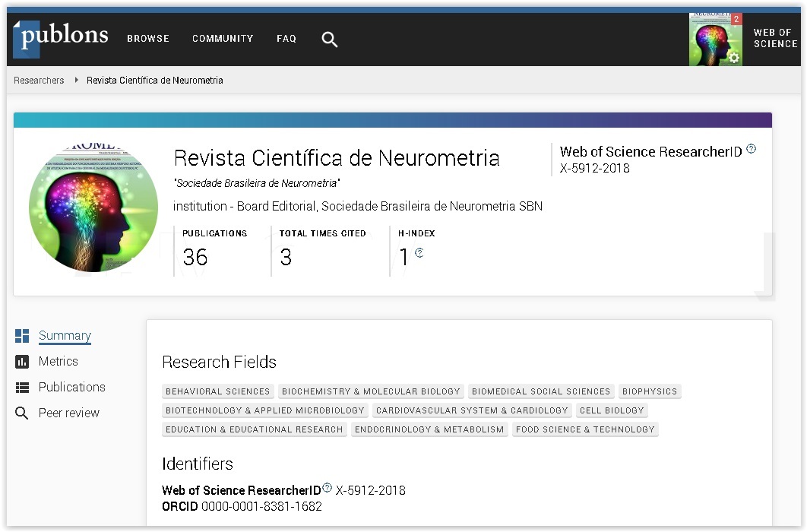Select the Biochemistry & Molecular Biology tag
Image resolution: width=807 pixels, height=532 pixels.
click(x=371, y=391)
